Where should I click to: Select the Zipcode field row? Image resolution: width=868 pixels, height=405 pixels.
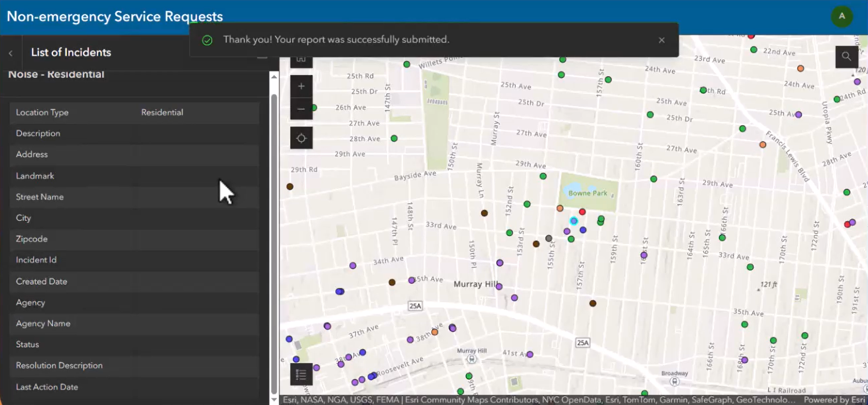(134, 239)
